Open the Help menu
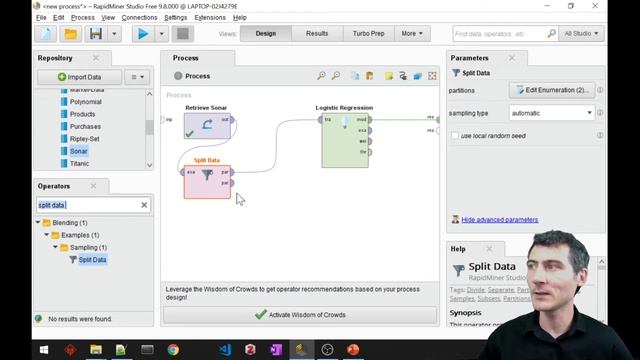Viewport: 640px width, 360px height. (240, 18)
